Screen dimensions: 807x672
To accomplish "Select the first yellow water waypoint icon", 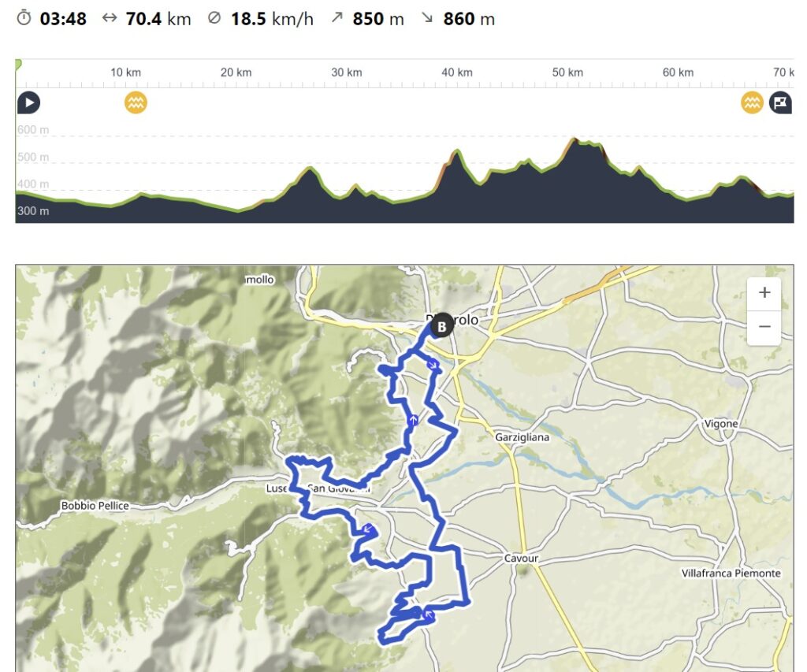I will (x=136, y=102).
